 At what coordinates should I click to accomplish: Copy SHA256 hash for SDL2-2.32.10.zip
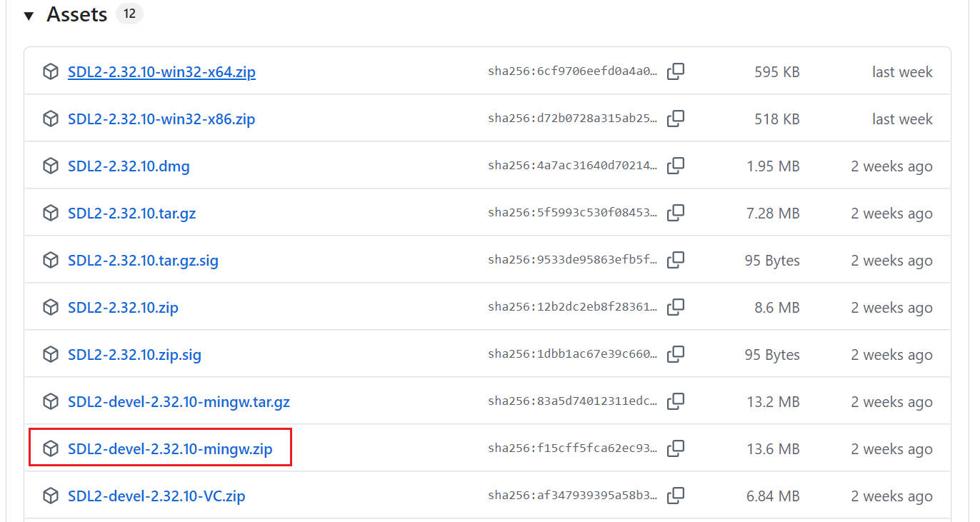click(676, 307)
